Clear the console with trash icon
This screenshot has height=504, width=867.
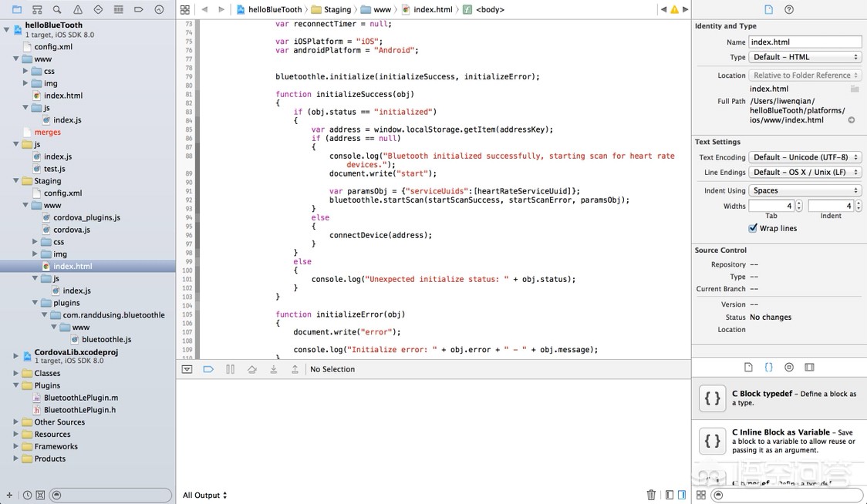point(651,495)
